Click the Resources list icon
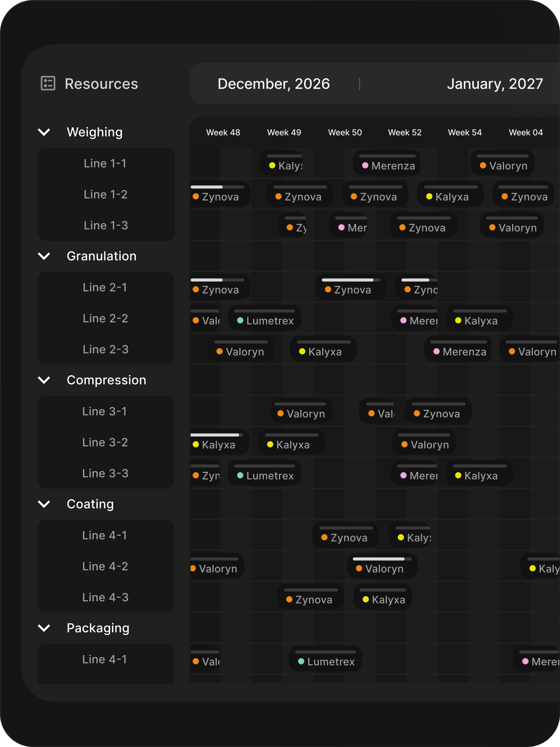560x747 pixels. pyautogui.click(x=48, y=83)
